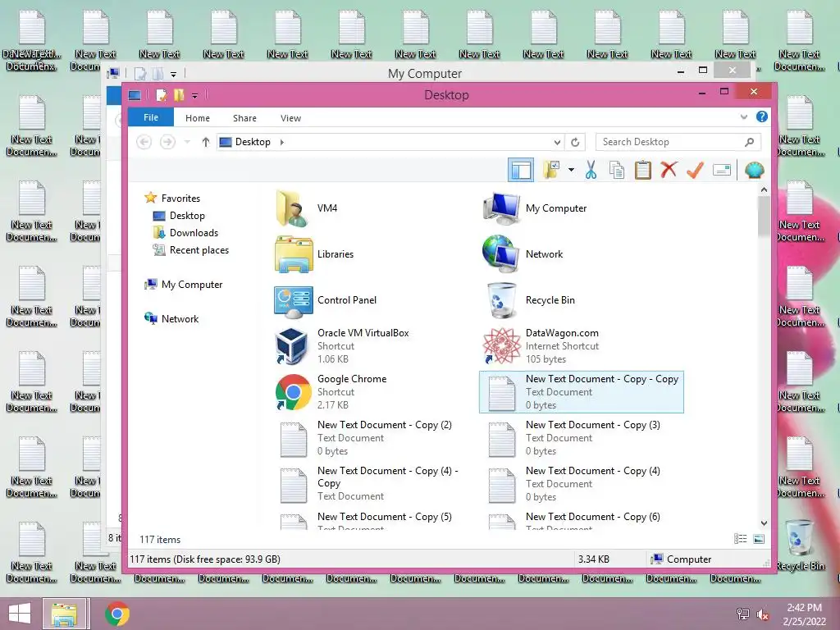Open the folder options toolbar icon
Viewport: 840px width, 630px height.
pos(551,171)
